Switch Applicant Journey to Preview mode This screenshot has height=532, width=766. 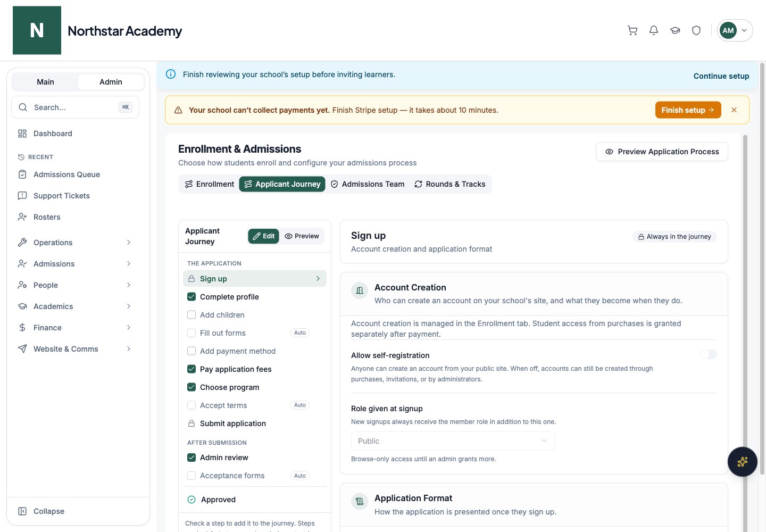pos(302,236)
